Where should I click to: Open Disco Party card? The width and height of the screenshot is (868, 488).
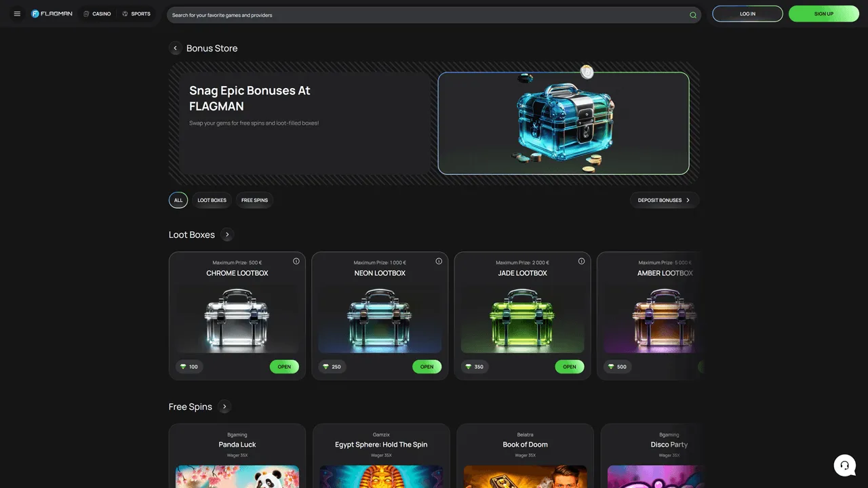click(651, 455)
